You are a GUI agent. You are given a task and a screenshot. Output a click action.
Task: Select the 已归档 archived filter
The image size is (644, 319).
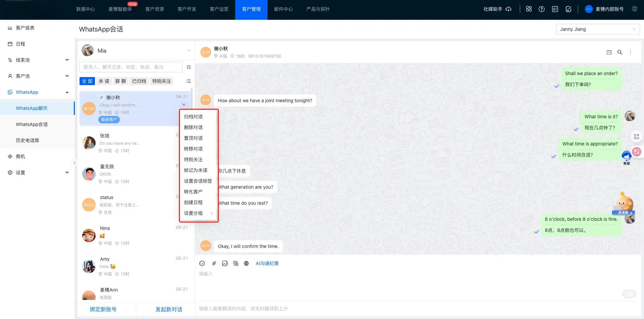coord(139,81)
